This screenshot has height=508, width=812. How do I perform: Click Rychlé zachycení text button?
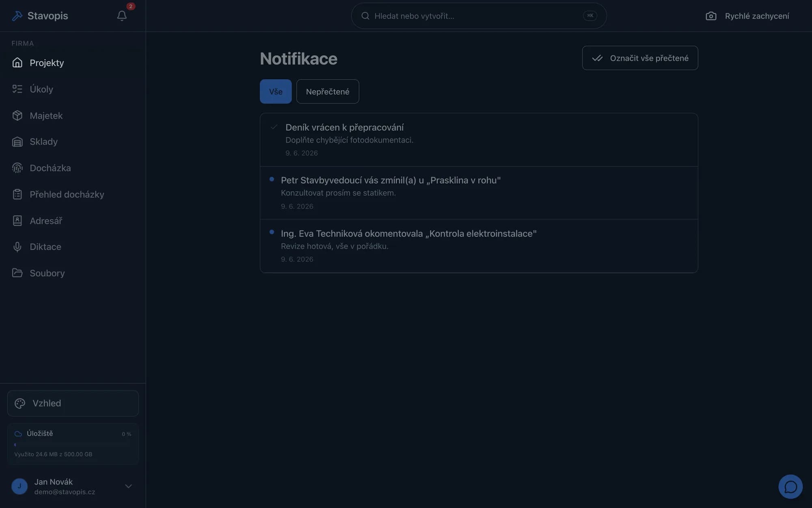coord(757,16)
